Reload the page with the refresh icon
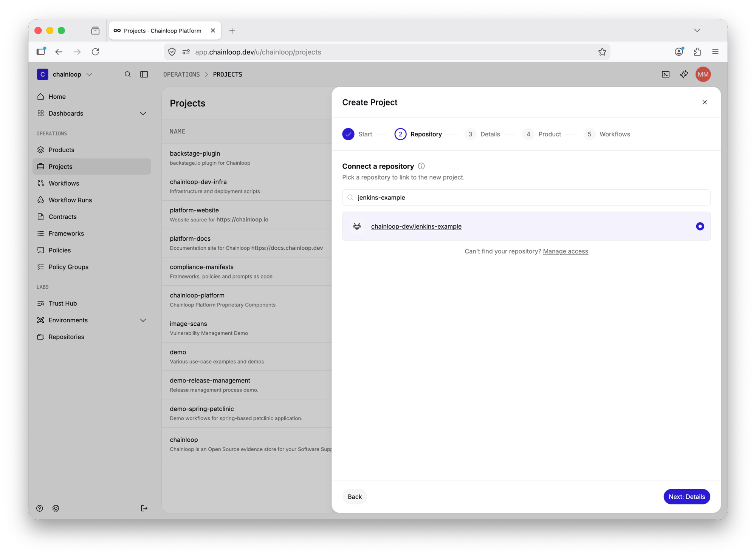The height and width of the screenshot is (557, 756). pyautogui.click(x=95, y=52)
